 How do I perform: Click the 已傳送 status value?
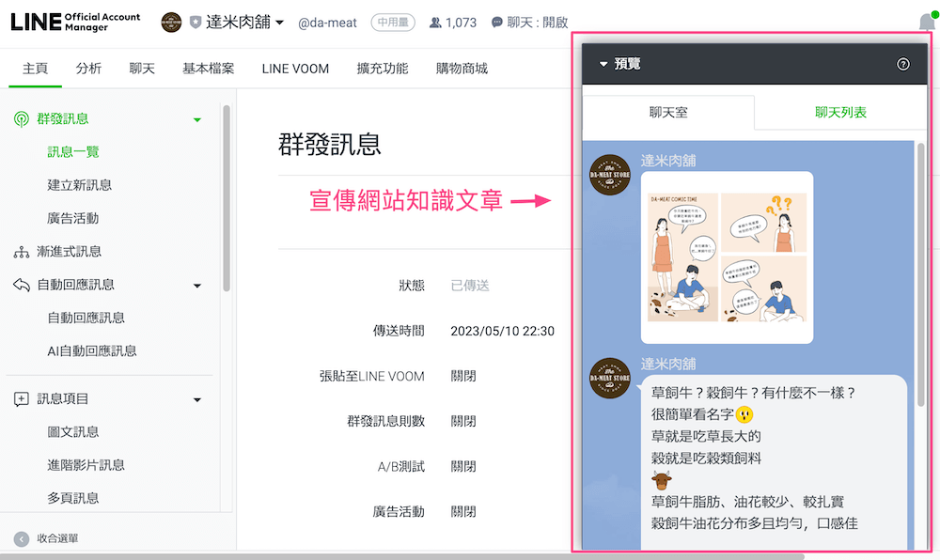click(470, 286)
